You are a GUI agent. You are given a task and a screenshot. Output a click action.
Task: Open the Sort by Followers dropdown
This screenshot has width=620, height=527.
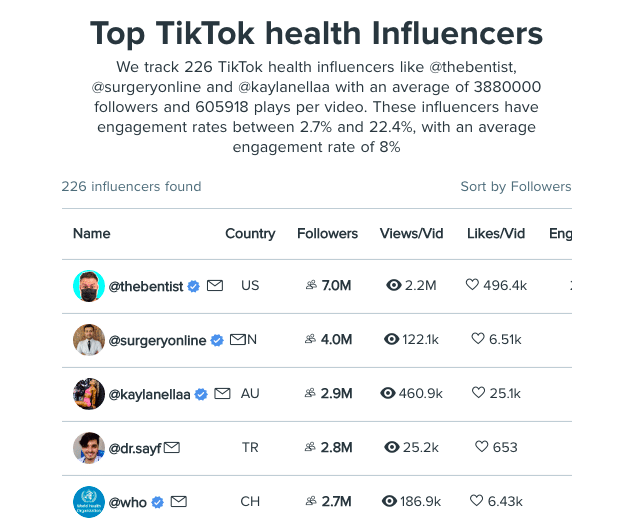pos(516,186)
